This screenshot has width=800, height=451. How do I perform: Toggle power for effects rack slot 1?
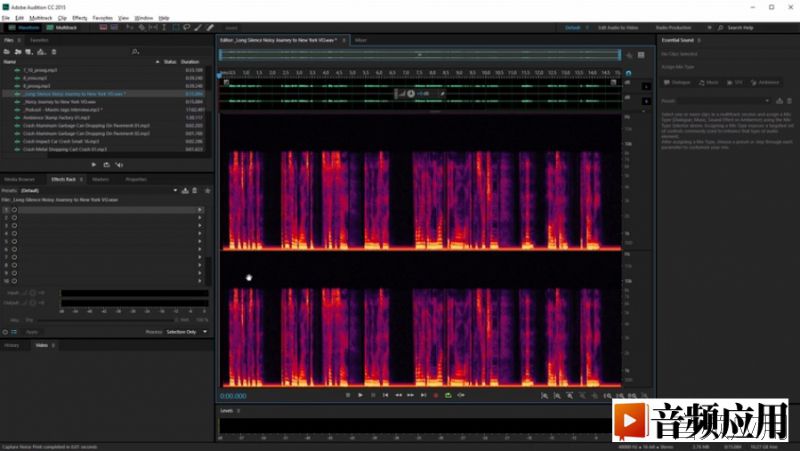click(14, 210)
